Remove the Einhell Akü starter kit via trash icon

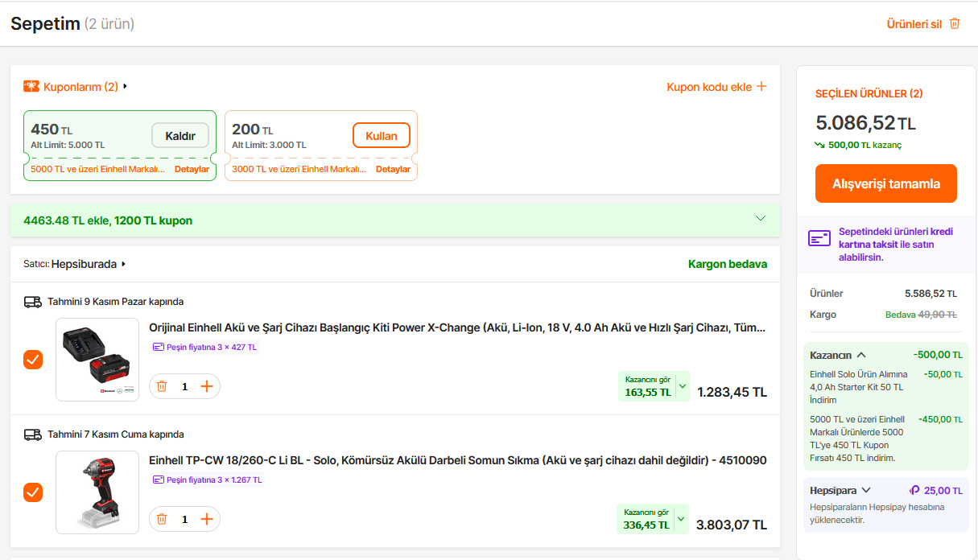(x=162, y=386)
